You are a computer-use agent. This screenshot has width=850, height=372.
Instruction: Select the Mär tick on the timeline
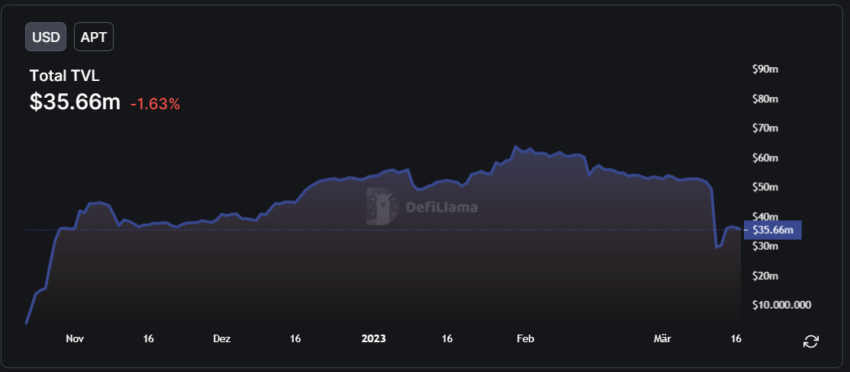[x=662, y=338]
